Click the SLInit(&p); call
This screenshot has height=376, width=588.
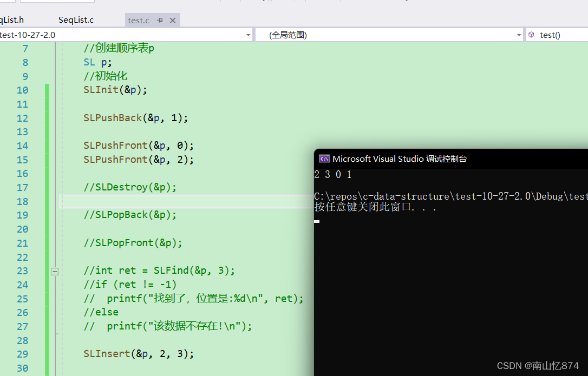115,90
